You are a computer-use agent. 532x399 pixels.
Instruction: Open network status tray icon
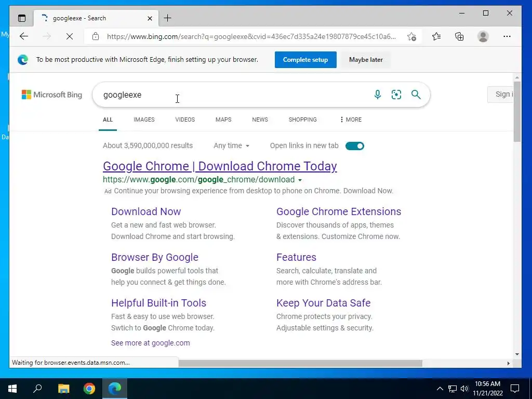click(x=453, y=389)
